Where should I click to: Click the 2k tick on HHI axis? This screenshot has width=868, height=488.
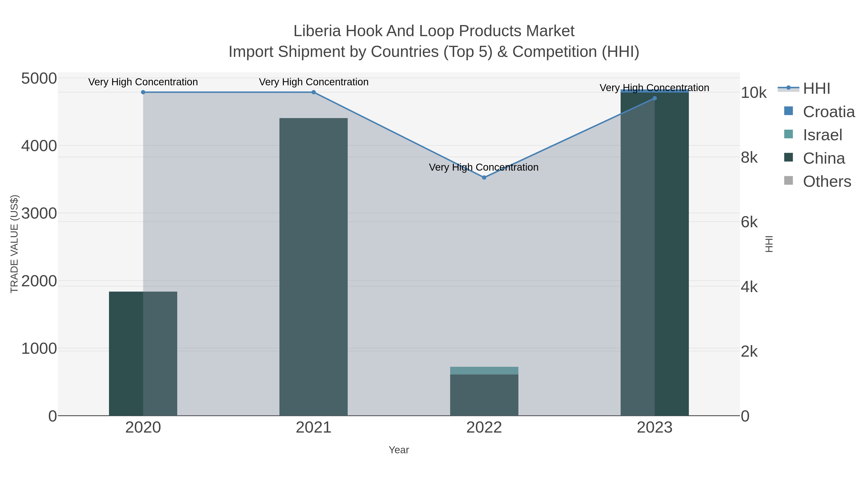tap(749, 352)
